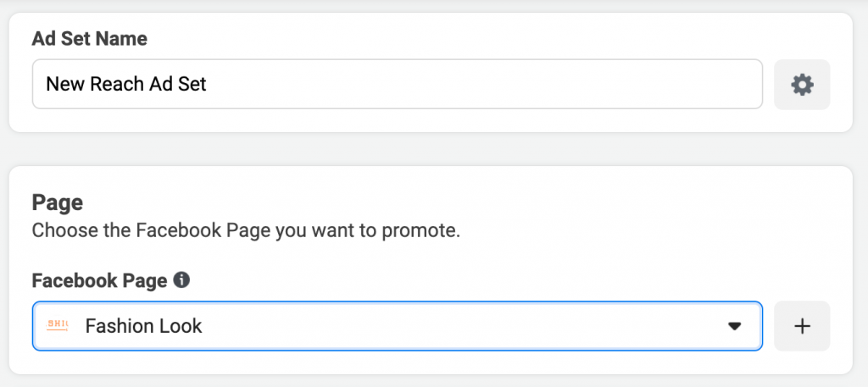Click the Fashion Look page logo thumbnail
The height and width of the screenshot is (387, 868).
click(x=57, y=326)
